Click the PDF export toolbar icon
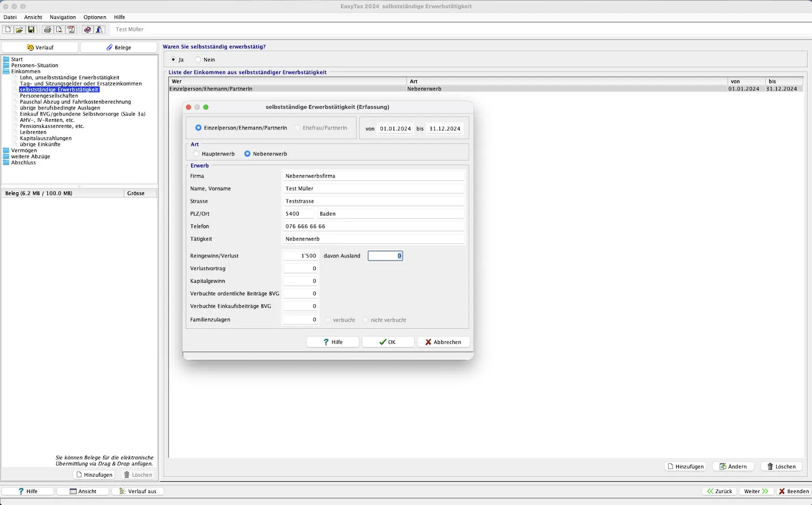Viewport: 812px width, 505px height. pyautogui.click(x=71, y=29)
